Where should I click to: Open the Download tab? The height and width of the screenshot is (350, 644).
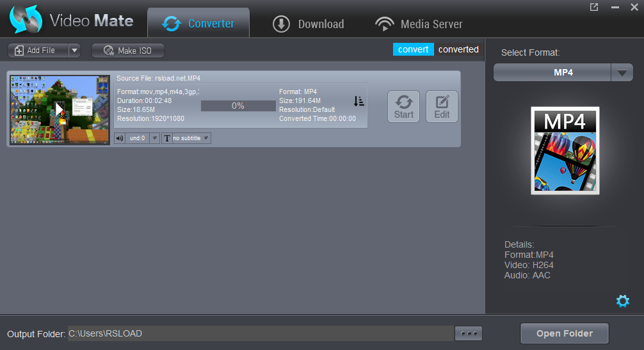coord(309,24)
